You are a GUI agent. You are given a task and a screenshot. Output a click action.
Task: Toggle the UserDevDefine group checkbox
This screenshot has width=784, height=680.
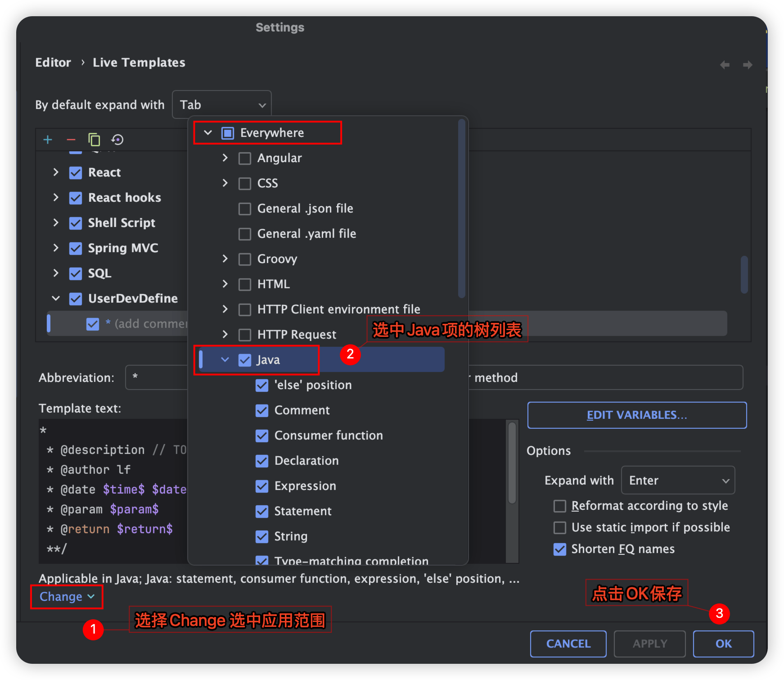coord(76,299)
